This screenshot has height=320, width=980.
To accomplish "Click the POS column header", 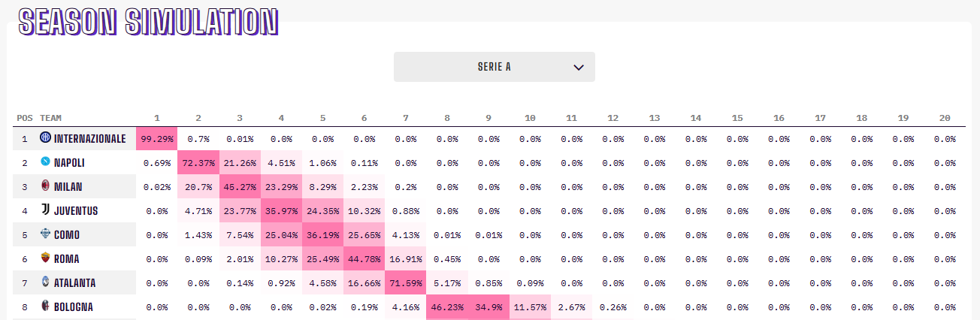I will (24, 118).
